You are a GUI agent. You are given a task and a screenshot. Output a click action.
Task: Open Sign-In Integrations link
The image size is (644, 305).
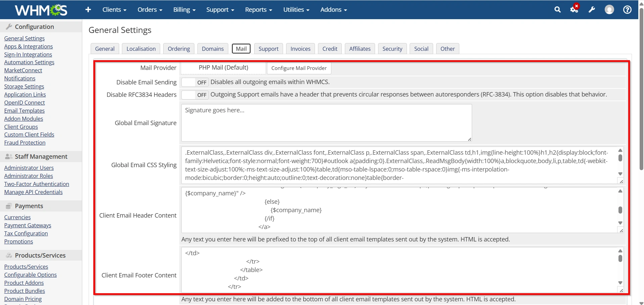(x=28, y=54)
